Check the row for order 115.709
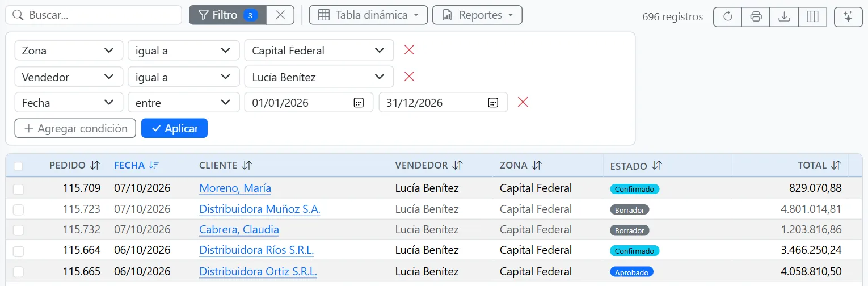The height and width of the screenshot is (286, 868). click(x=18, y=189)
